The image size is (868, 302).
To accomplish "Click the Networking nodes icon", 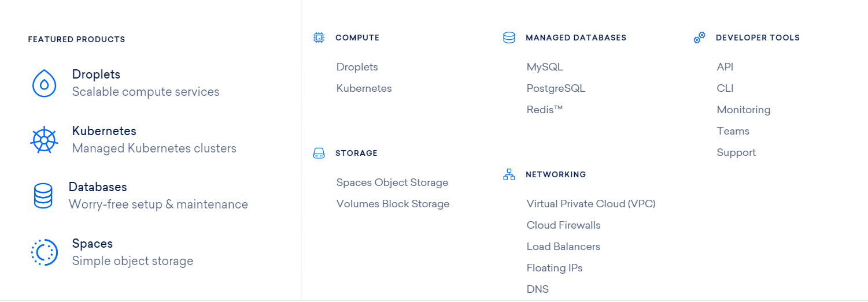I will pos(509,174).
